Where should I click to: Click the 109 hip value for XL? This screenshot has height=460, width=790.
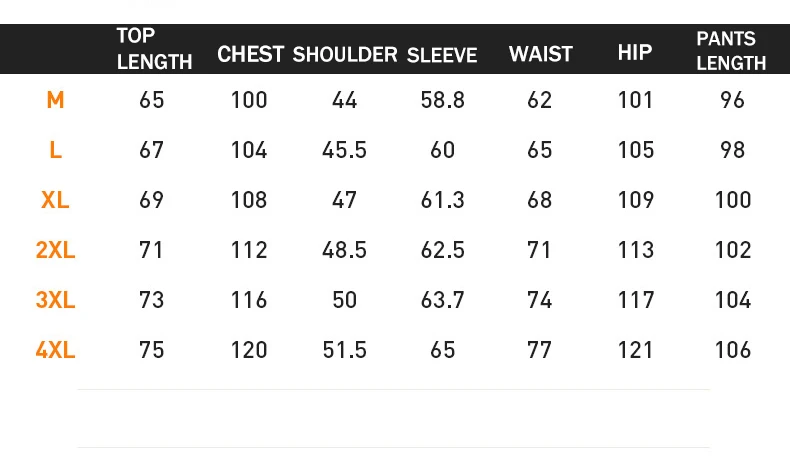coord(636,200)
